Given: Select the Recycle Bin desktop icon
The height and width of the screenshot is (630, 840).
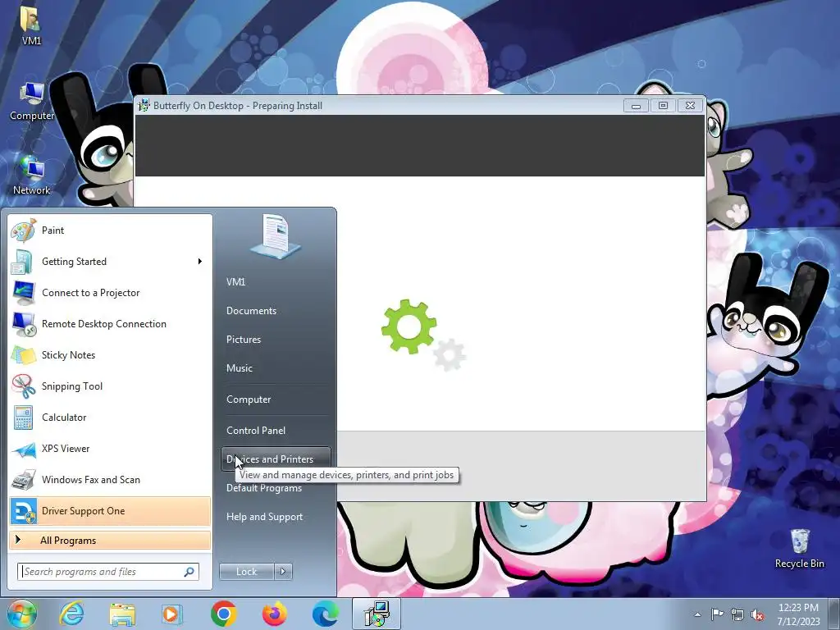Looking at the screenshot, I should (x=799, y=549).
